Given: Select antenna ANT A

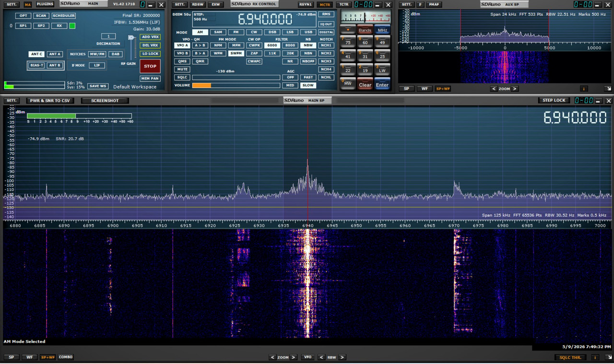Looking at the screenshot, I should [55, 54].
